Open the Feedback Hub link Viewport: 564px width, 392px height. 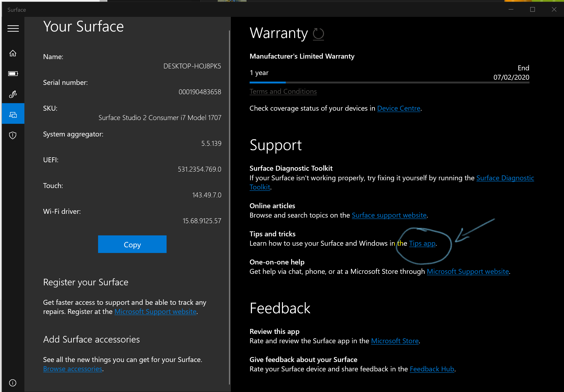click(x=432, y=369)
